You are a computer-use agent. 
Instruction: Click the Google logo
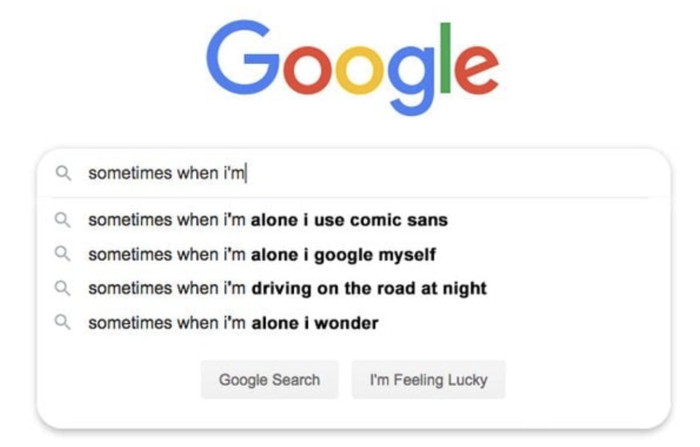click(352, 67)
